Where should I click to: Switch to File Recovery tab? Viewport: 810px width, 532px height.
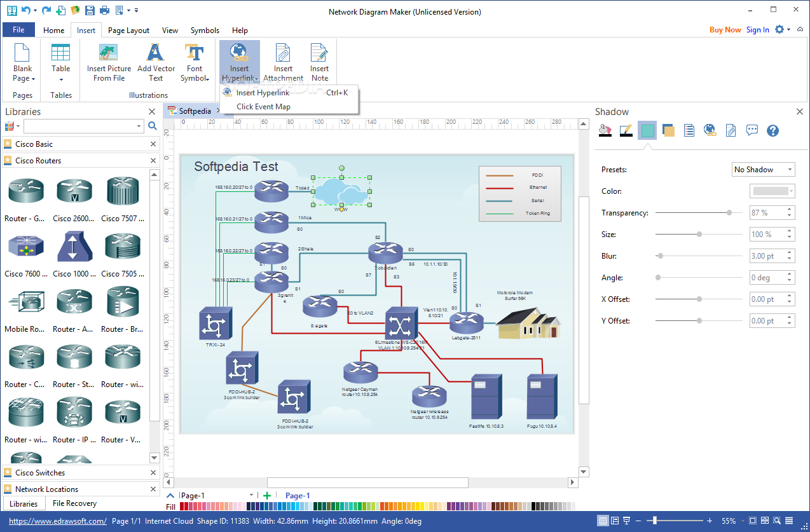pos(74,503)
